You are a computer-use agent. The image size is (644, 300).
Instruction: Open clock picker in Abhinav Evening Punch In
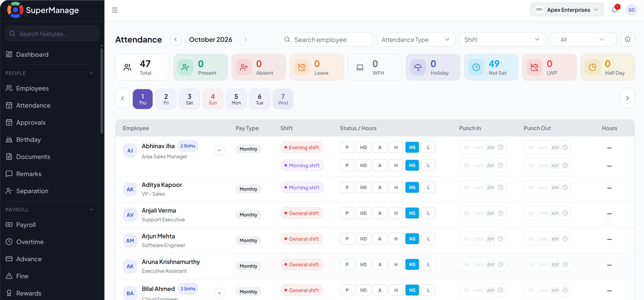click(x=501, y=147)
